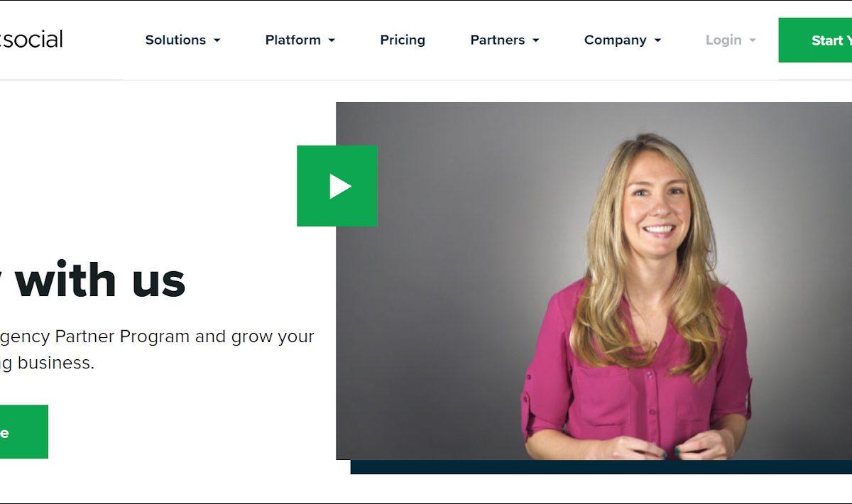Expand the Company dropdown caret
The image size is (852, 504).
coord(657,40)
